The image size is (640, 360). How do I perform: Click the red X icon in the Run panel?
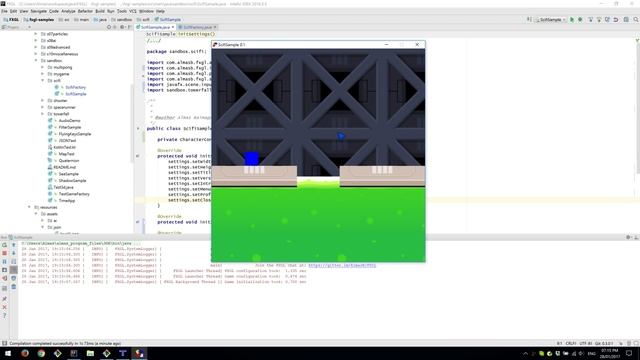(4, 307)
